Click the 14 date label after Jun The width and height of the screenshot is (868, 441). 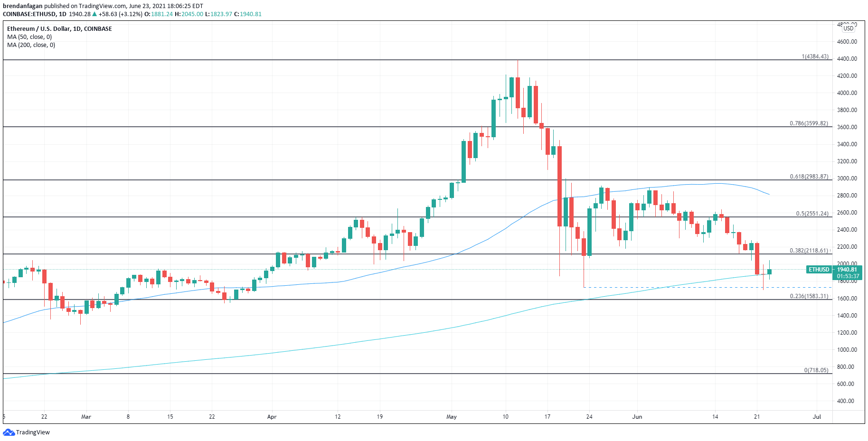[x=715, y=417]
